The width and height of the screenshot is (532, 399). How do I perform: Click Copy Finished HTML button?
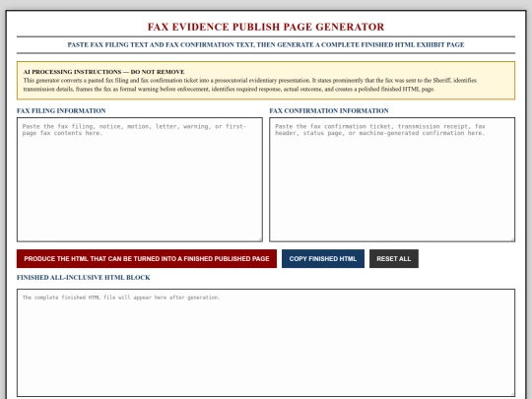323,258
